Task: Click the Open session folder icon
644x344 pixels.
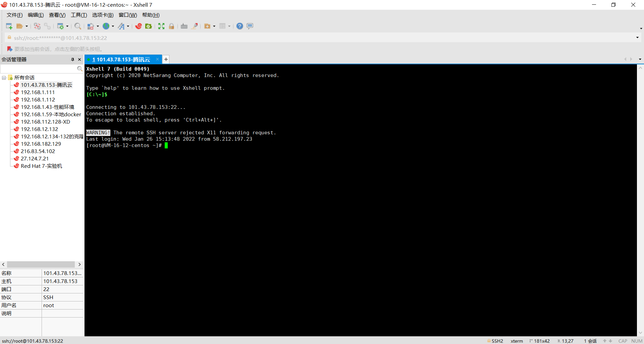Action: (20, 26)
